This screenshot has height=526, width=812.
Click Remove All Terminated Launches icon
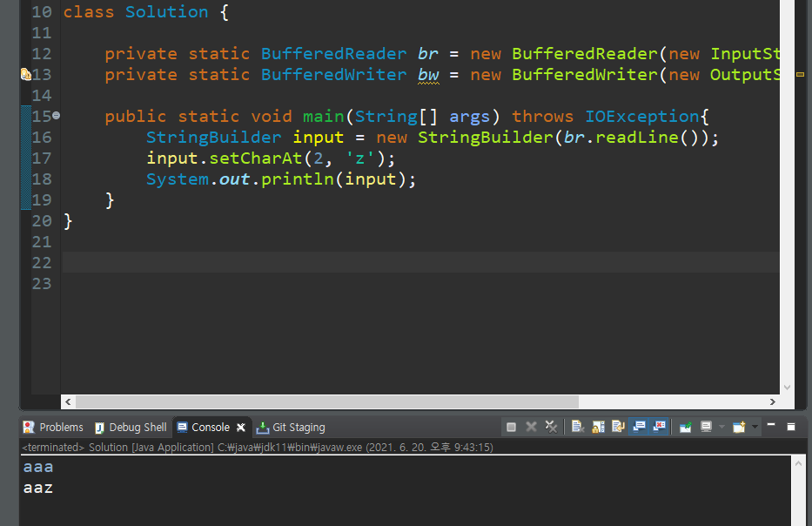[551, 427]
